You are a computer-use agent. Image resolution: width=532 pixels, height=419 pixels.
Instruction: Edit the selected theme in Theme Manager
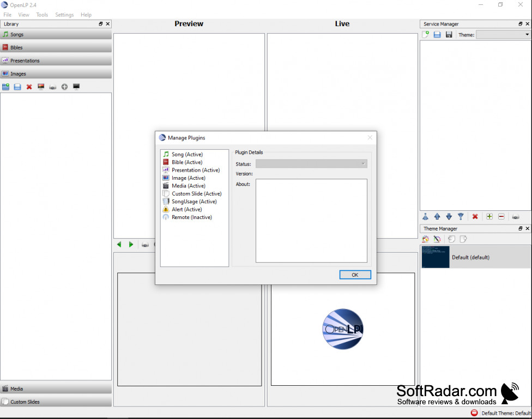point(437,239)
